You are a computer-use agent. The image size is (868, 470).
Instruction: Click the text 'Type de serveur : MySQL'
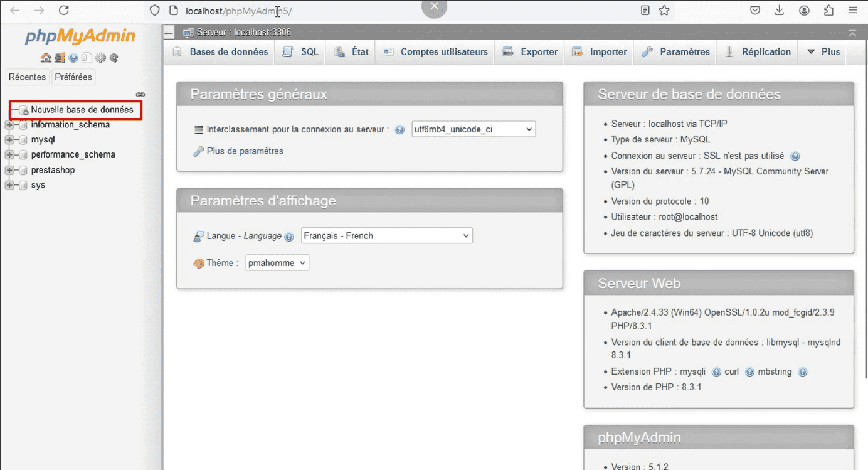[x=661, y=140]
